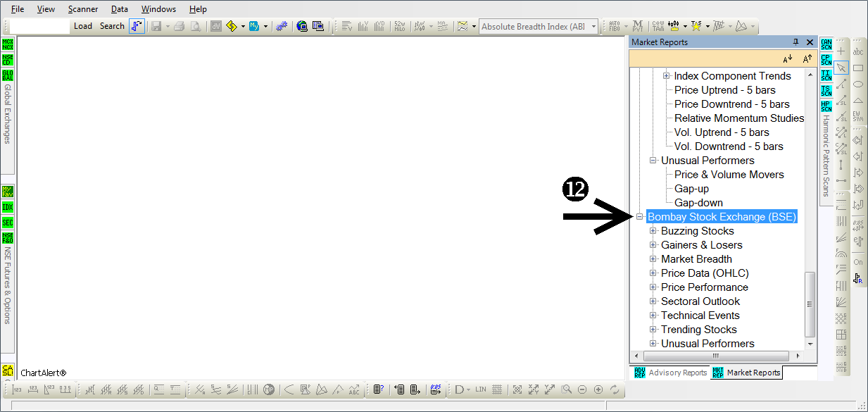The image size is (868, 412).
Task: Click the zoom-out minus icon on bottom toolbar
Action: click(582, 389)
